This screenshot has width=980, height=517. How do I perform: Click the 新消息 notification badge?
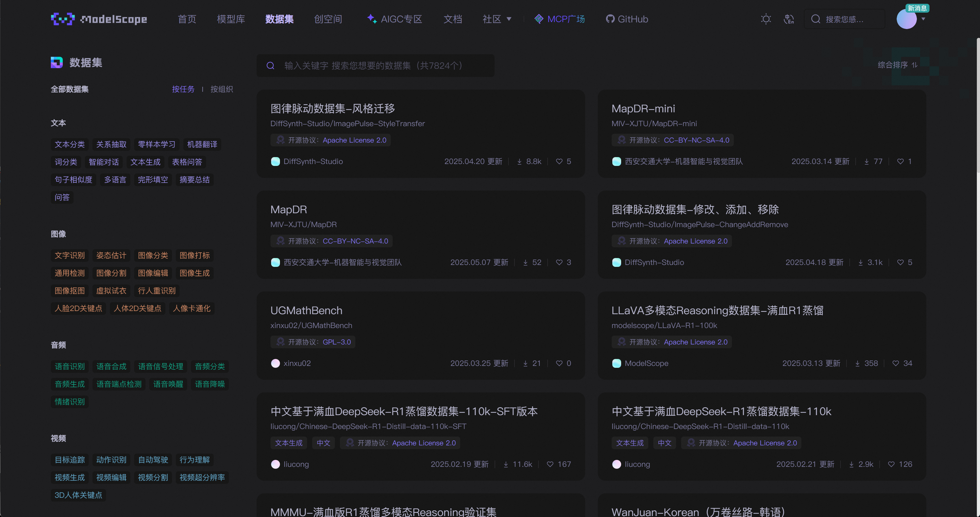917,8
